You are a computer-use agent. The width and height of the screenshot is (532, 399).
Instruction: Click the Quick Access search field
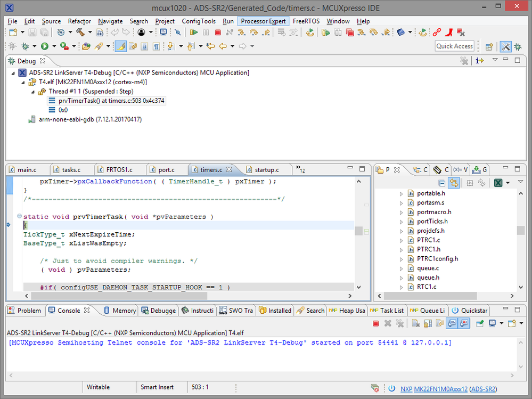454,46
